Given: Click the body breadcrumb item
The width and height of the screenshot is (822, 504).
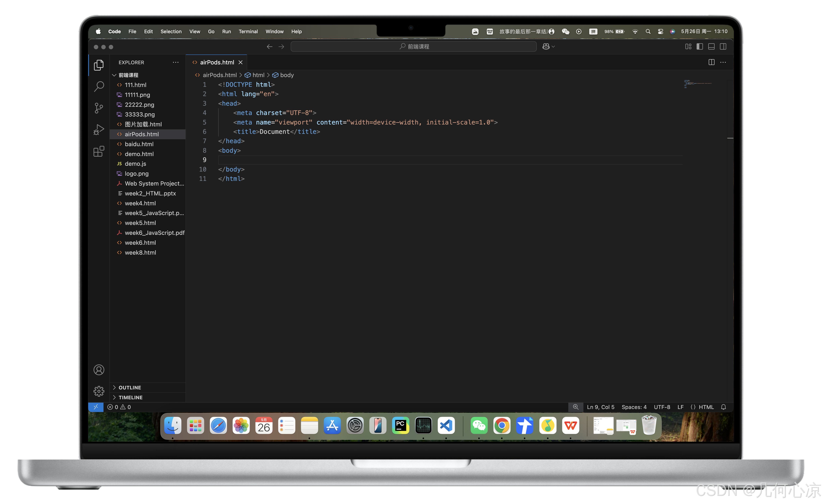Looking at the screenshot, I should [x=283, y=75].
